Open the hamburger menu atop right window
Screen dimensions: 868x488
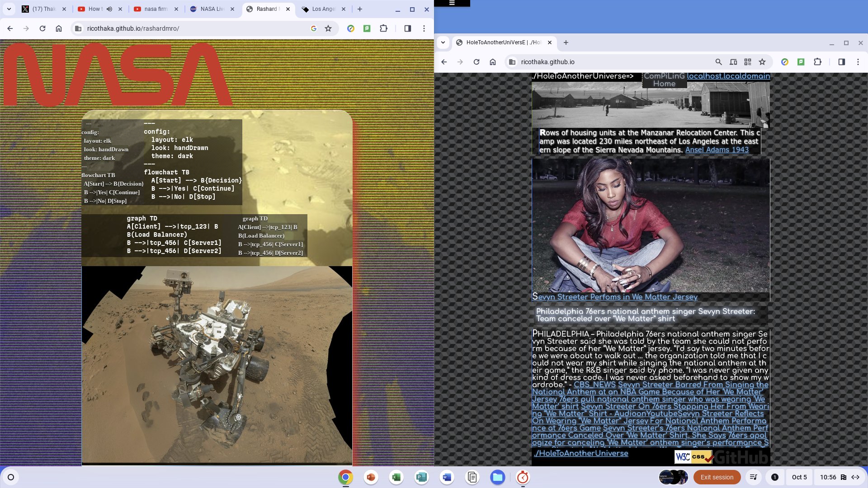pyautogui.click(x=452, y=3)
